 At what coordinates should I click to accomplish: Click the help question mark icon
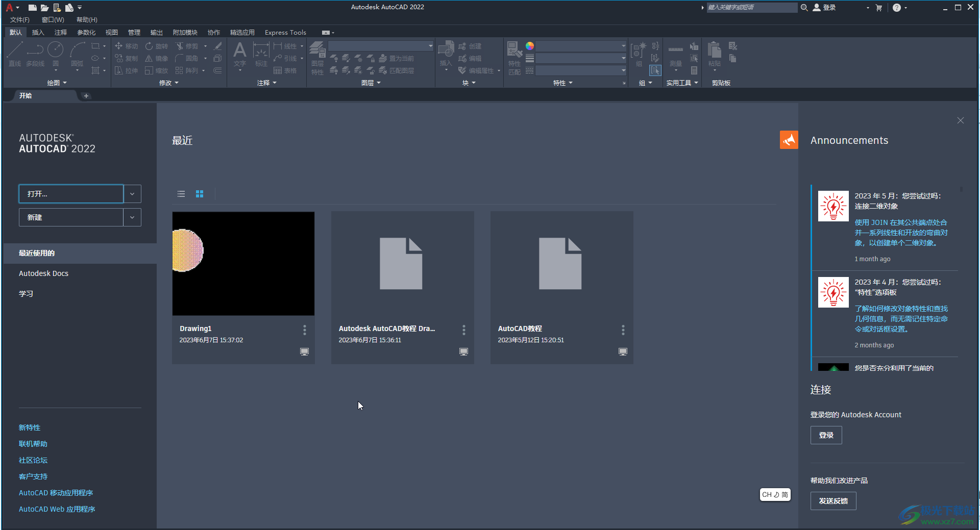click(897, 8)
